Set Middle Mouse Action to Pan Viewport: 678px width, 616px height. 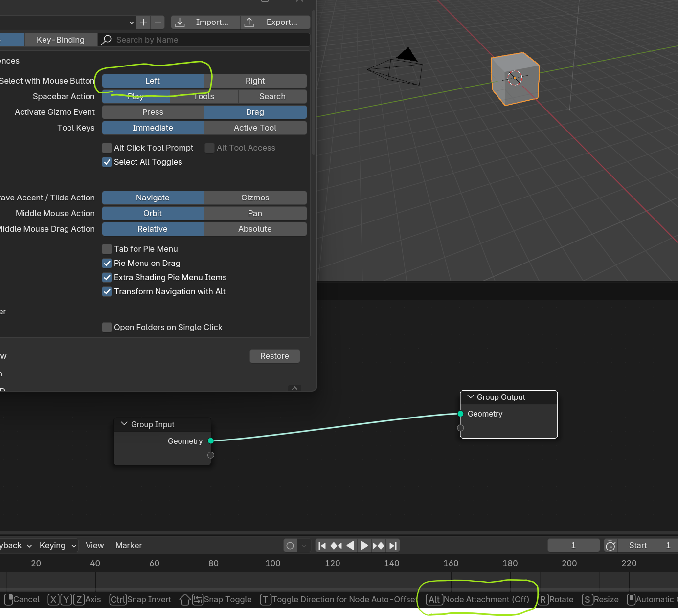255,213
